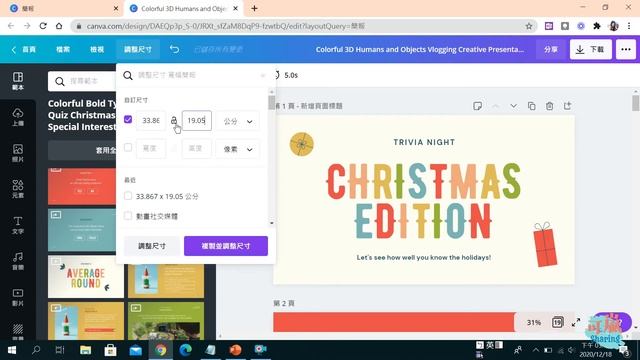Open grid view with the page count icon
Image resolution: width=640 pixels, height=360 pixels.
pos(558,322)
